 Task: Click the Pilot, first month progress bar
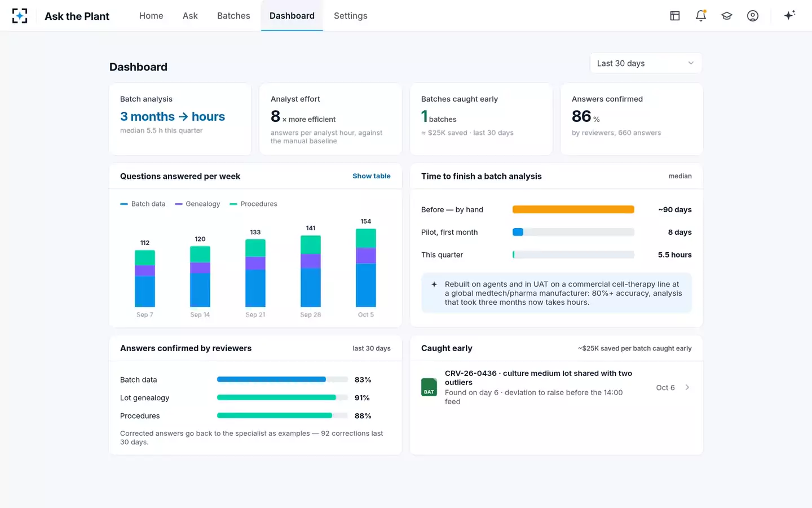573,232
